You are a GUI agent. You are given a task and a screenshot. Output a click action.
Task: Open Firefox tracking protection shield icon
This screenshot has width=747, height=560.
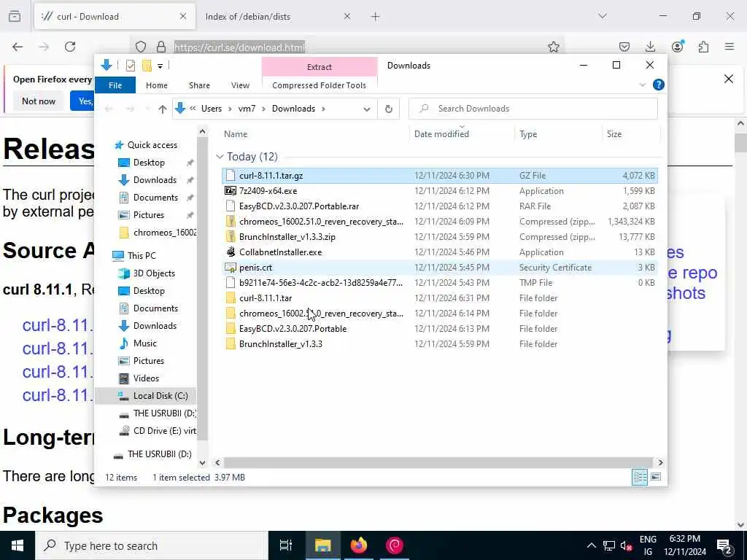pos(141,47)
